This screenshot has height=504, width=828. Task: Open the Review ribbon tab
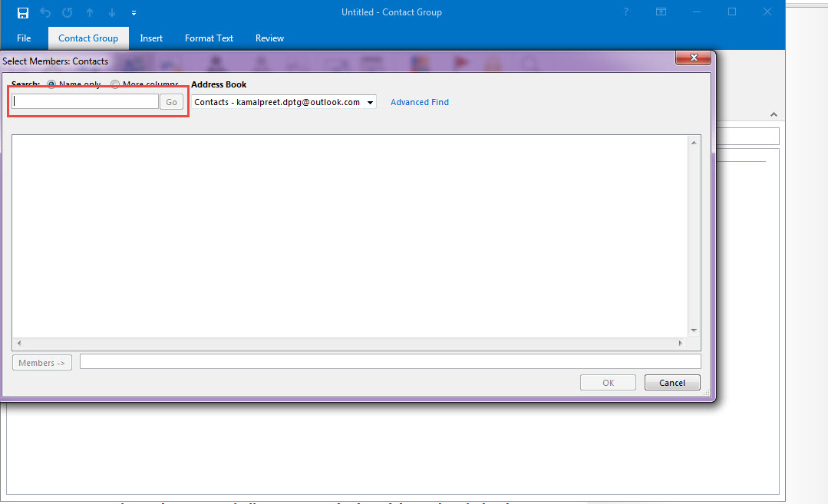click(269, 38)
